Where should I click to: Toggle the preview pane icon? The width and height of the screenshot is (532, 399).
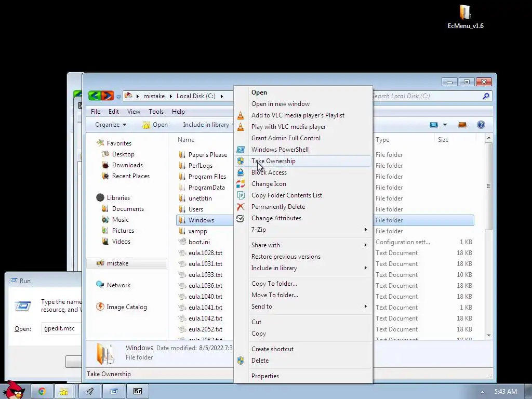462,125
